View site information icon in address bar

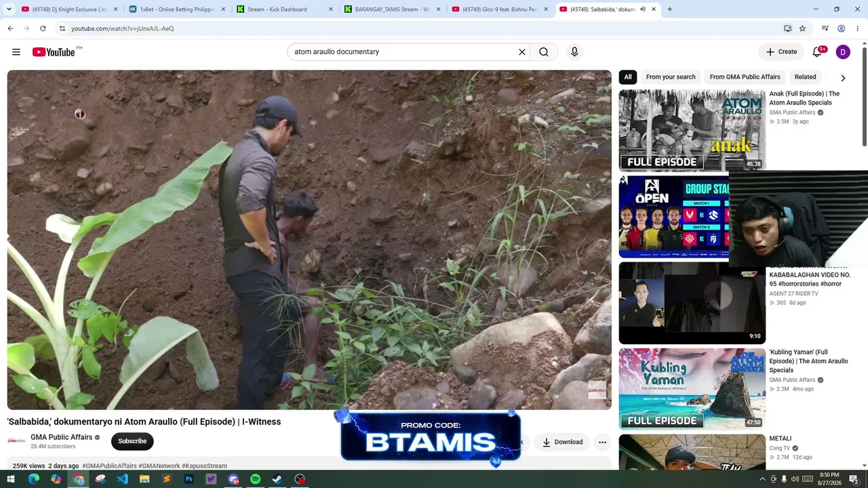point(62,28)
